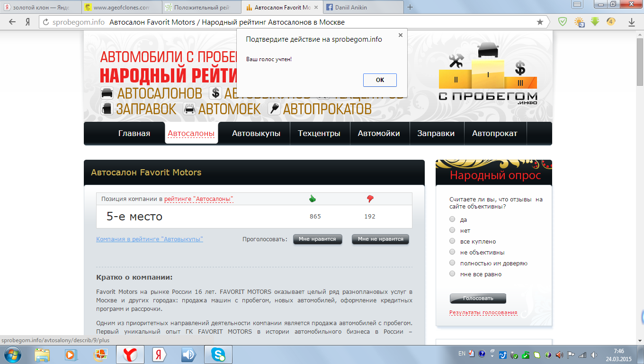Select the 'мне все равно' poll option
The height and width of the screenshot is (364, 644).
452,274
